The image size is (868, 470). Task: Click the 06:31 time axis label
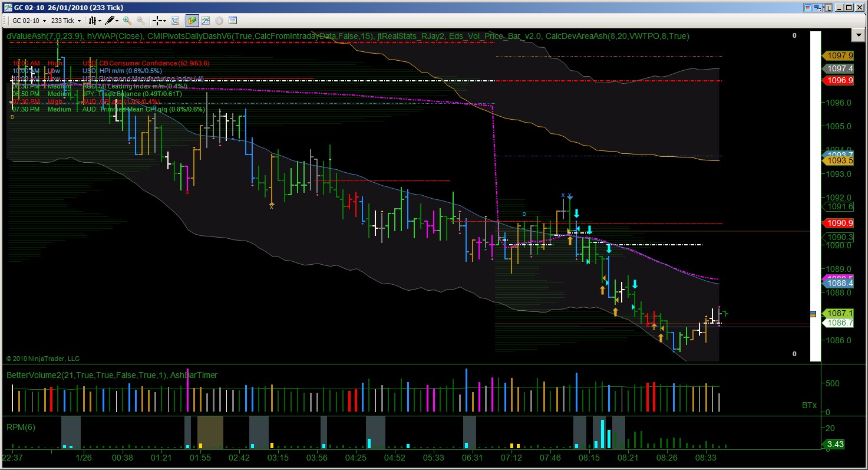pyautogui.click(x=472, y=458)
